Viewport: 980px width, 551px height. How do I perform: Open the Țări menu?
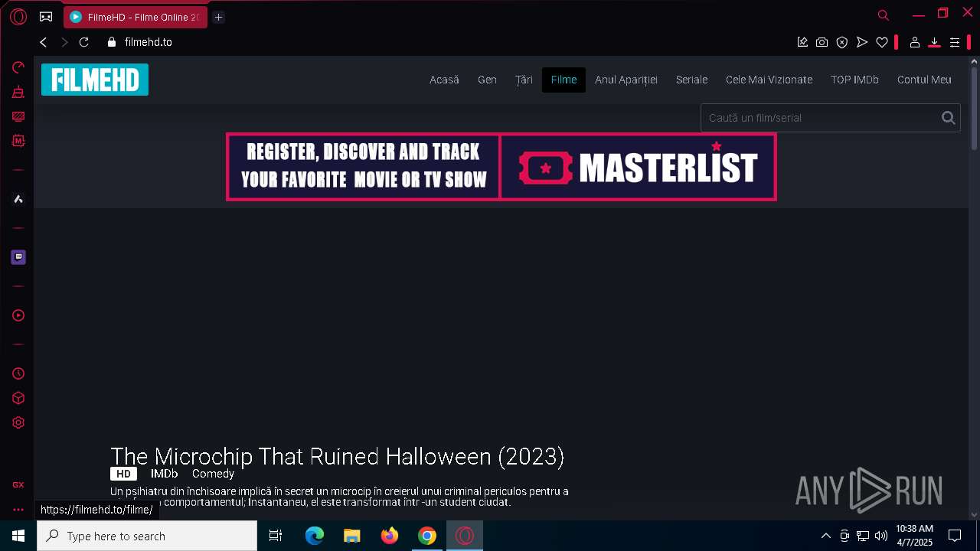[x=524, y=80]
